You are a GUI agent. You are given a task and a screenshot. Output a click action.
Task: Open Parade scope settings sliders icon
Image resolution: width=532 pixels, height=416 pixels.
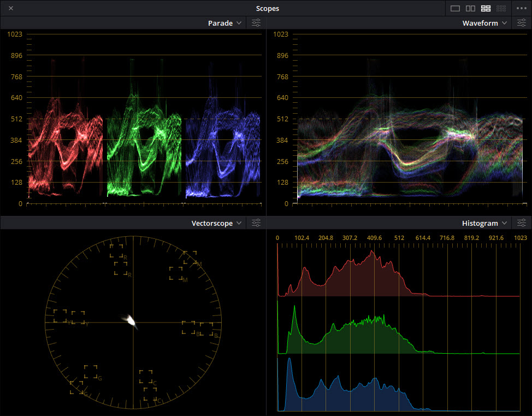(256, 23)
